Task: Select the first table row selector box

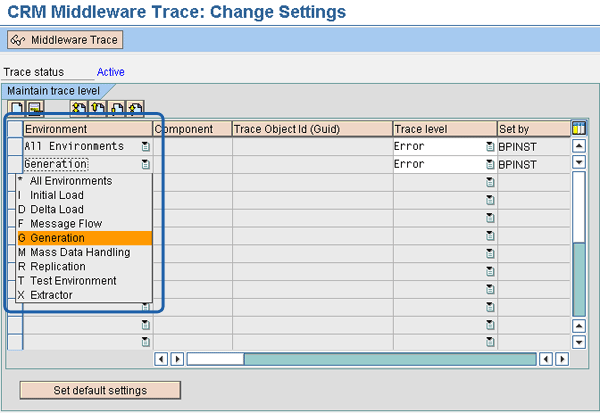Action: coord(14,146)
